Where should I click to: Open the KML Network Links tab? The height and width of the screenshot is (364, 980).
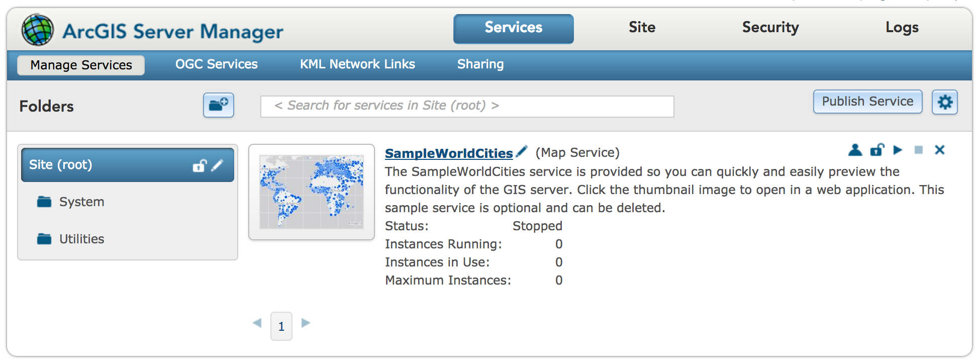point(357,64)
